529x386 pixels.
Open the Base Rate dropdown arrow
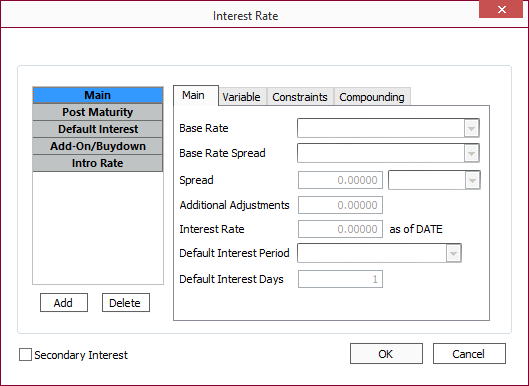pyautogui.click(x=471, y=128)
